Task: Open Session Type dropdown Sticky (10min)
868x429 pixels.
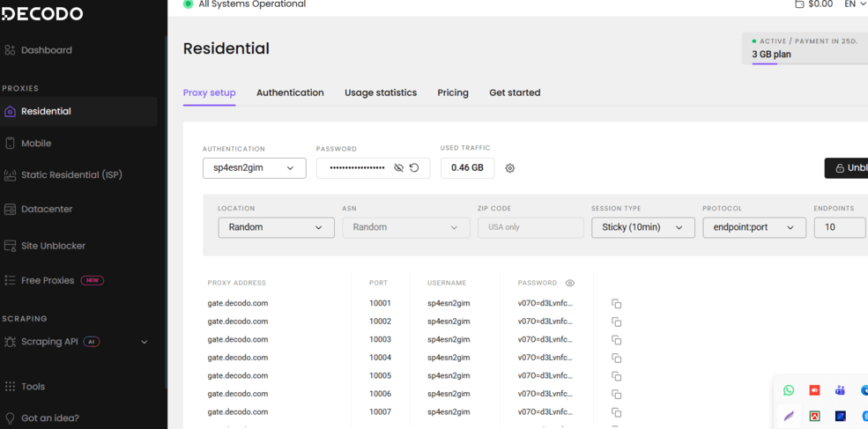Action: [x=643, y=227]
